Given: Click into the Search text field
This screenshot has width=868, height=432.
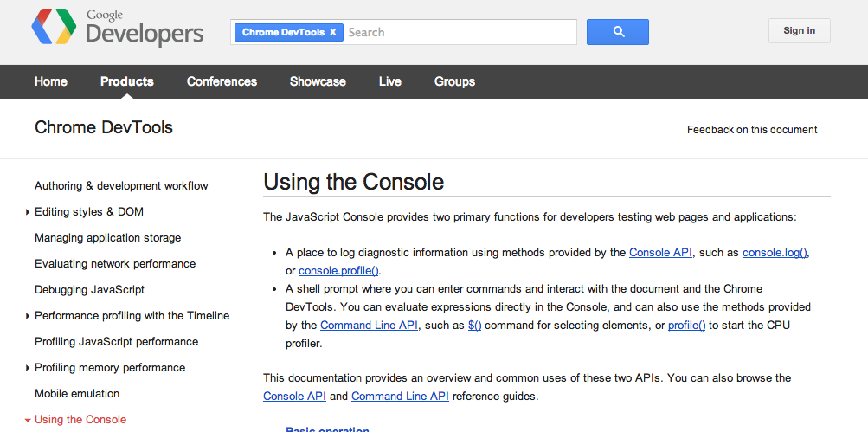Looking at the screenshot, I should coord(459,32).
